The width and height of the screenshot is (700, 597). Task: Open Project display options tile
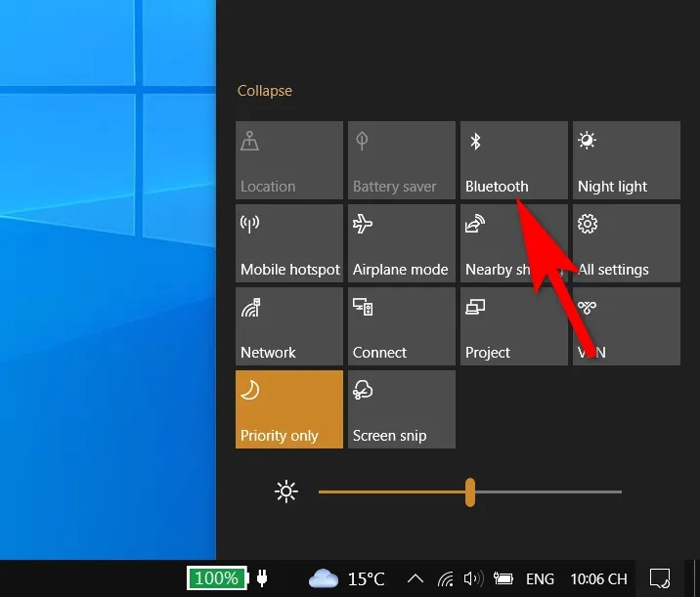[513, 325]
